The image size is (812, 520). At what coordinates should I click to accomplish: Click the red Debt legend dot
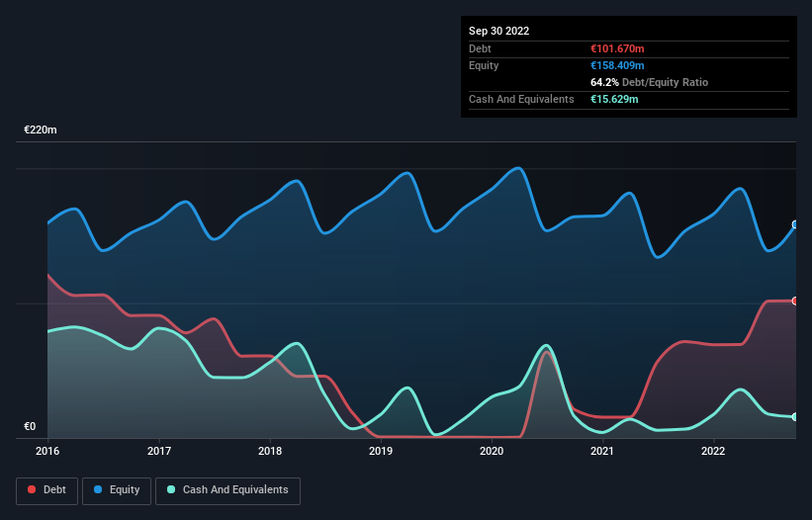[32, 489]
